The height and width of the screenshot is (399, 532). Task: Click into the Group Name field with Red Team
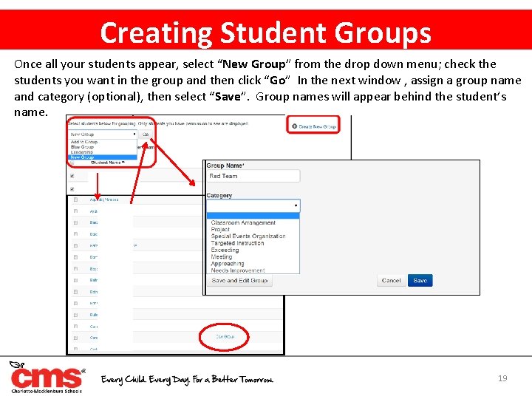(253, 176)
